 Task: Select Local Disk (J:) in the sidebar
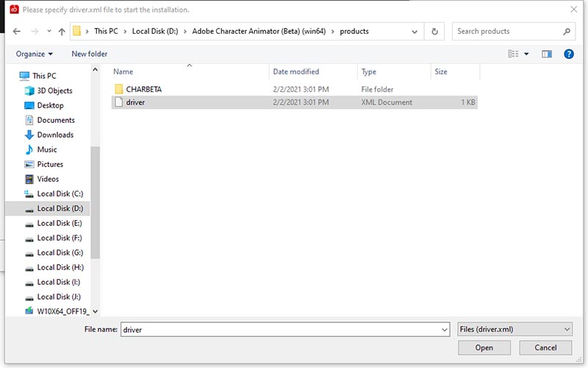coord(59,297)
